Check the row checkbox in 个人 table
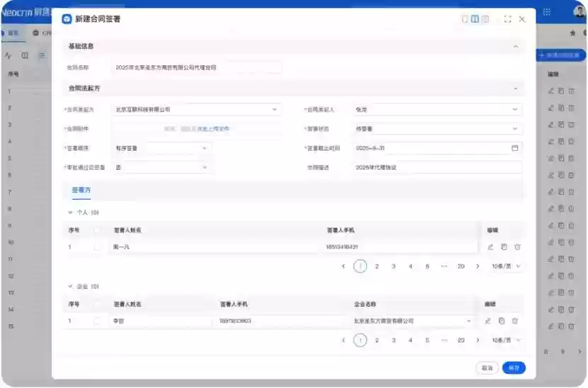 (x=98, y=247)
